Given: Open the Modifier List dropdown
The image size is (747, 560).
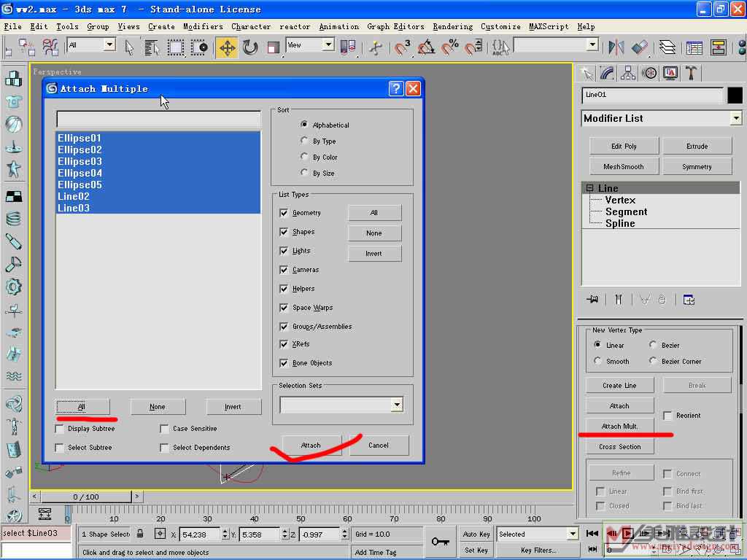Looking at the screenshot, I should click(736, 118).
